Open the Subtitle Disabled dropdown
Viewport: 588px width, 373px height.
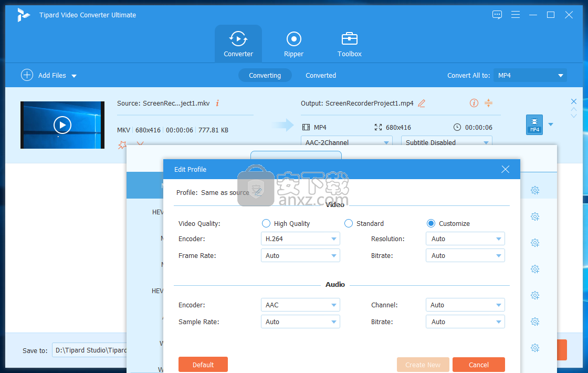point(447,141)
